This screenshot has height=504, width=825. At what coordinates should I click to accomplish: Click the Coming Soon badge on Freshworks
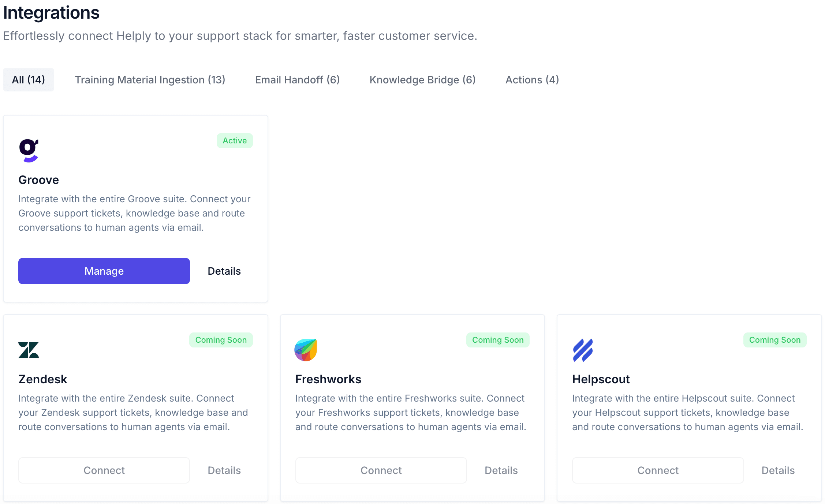(498, 340)
